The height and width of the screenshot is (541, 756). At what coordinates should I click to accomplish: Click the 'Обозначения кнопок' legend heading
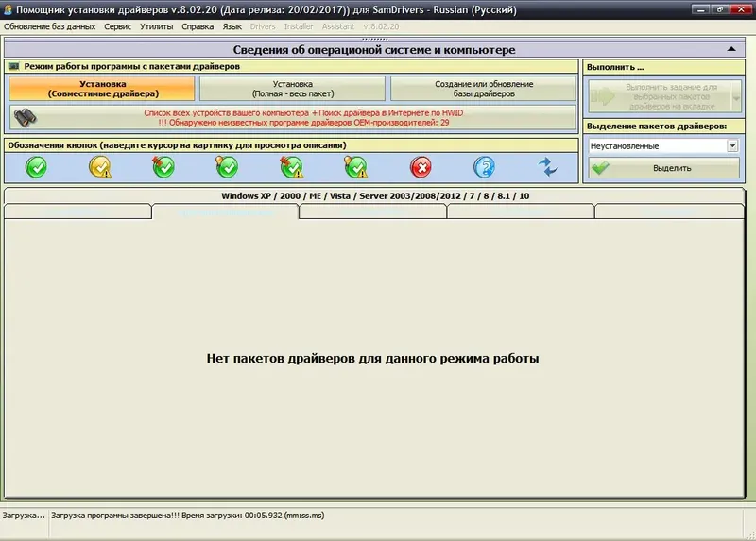click(177, 145)
